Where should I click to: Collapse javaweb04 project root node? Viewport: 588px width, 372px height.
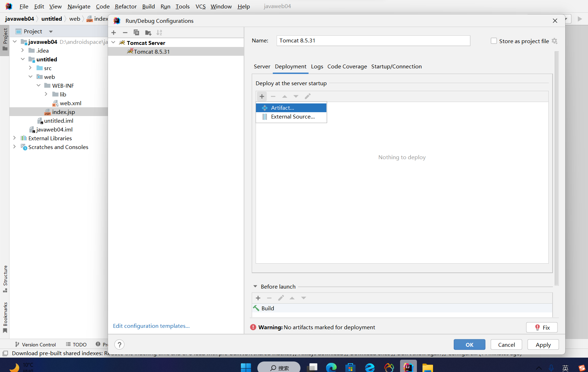click(15, 42)
